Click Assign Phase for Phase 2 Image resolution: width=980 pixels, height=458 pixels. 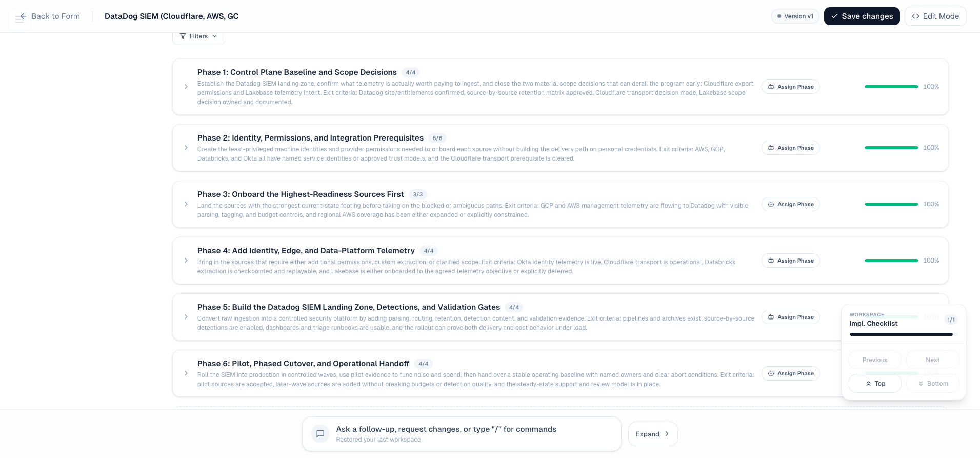pos(790,148)
